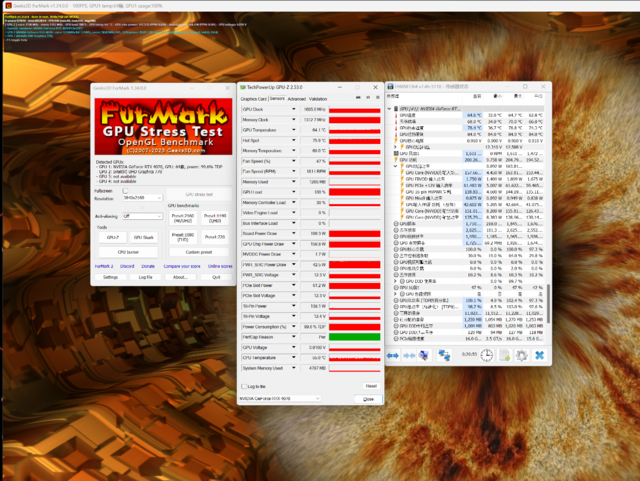The width and height of the screenshot is (640, 481).
Task: Open GPU-Z Validation tab
Action: 318,99
